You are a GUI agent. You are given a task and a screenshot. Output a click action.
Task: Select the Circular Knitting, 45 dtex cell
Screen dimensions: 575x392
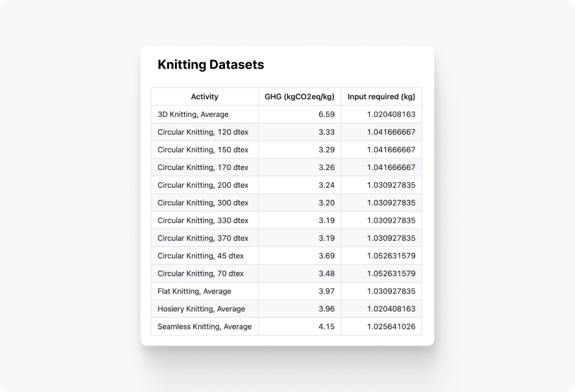[205, 256]
